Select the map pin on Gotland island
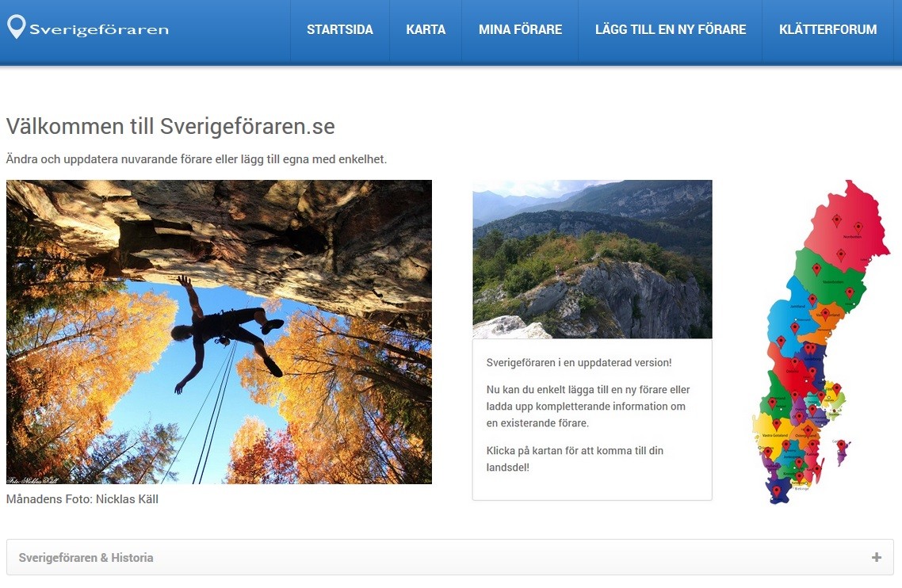Viewport: 902px width, 588px height. [842, 445]
